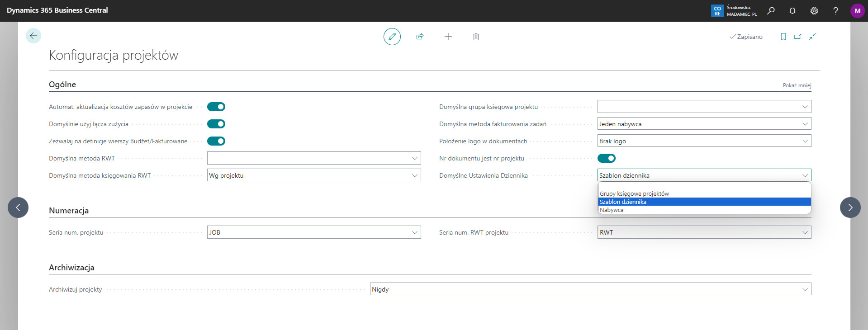Open page in new window icon

(x=797, y=37)
